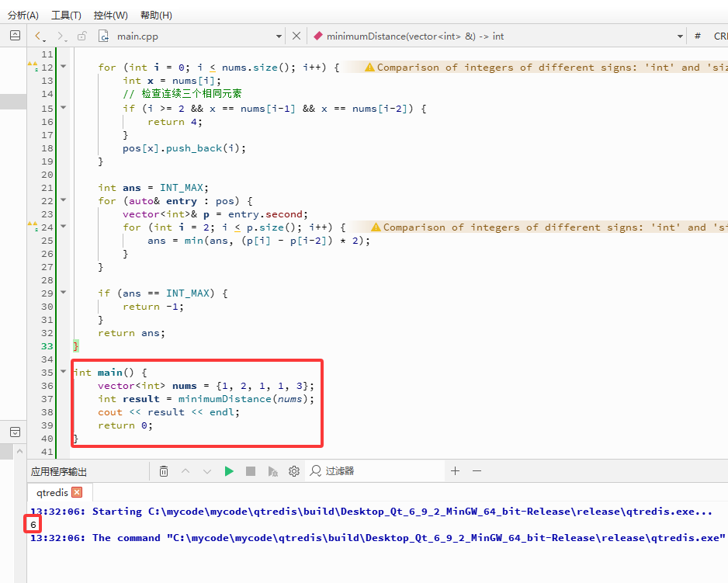Click the cout << result << endl; line
This screenshot has height=583, width=728.
[168, 412]
